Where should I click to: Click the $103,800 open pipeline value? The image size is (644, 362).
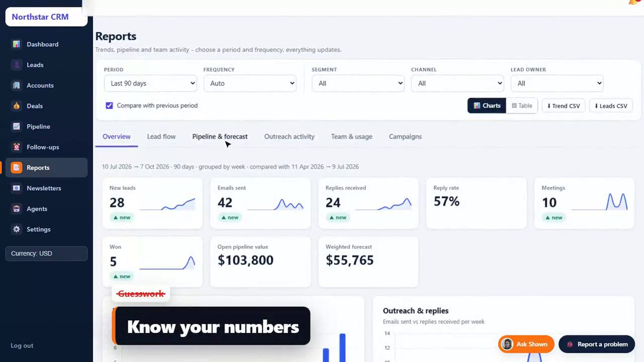[246, 260]
